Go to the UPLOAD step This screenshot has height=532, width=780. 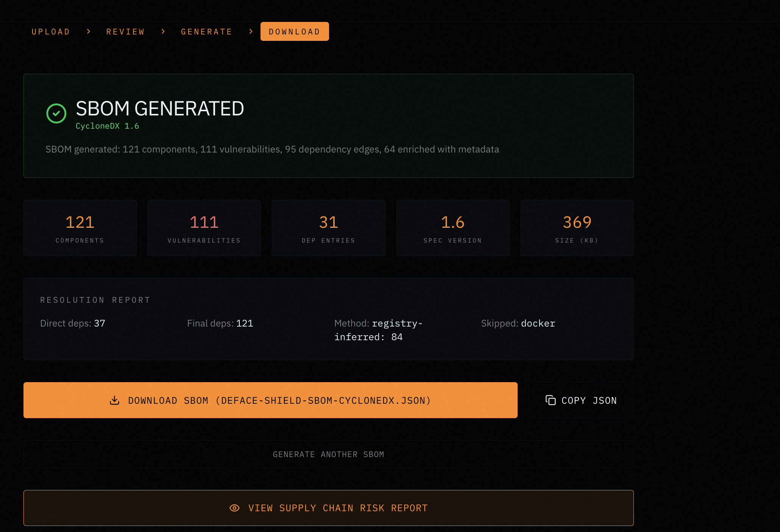coord(51,32)
